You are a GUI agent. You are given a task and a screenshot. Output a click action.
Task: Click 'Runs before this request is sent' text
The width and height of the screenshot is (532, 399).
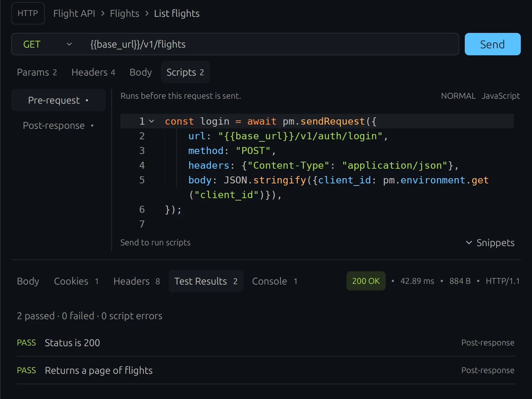[181, 96]
